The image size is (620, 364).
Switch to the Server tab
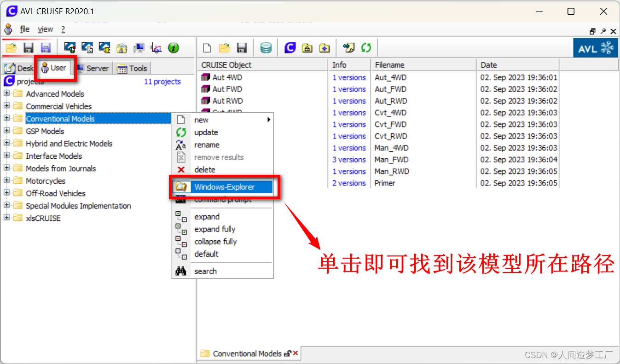point(93,68)
